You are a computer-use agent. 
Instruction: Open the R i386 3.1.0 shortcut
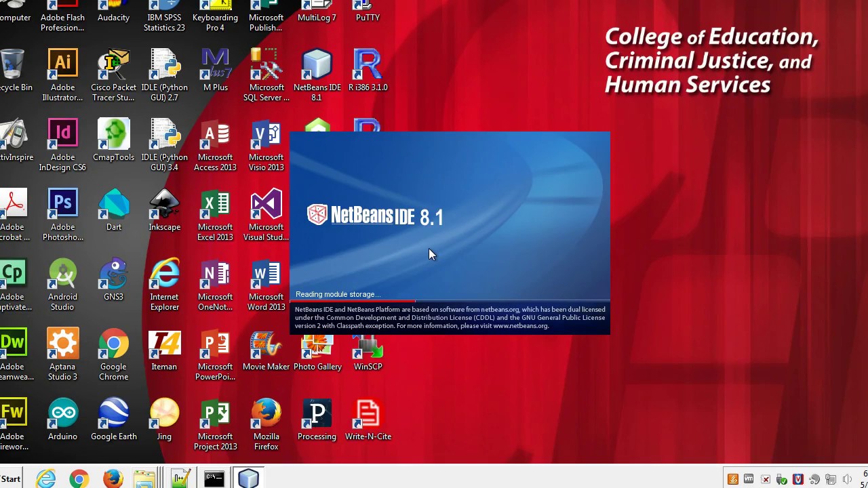pyautogui.click(x=368, y=71)
